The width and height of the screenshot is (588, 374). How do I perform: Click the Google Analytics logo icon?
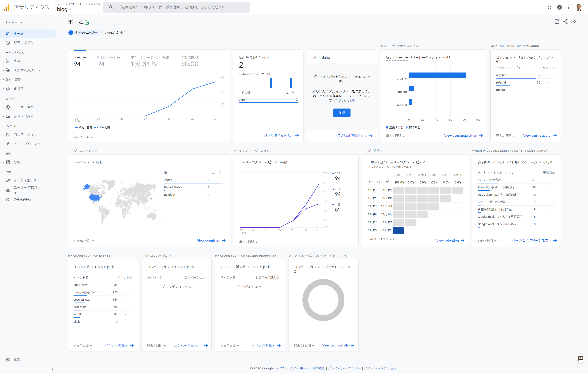pyautogui.click(x=7, y=7)
